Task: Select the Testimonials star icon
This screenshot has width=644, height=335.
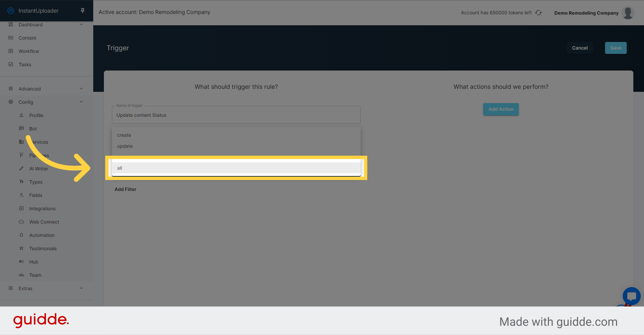Action: 21,248
